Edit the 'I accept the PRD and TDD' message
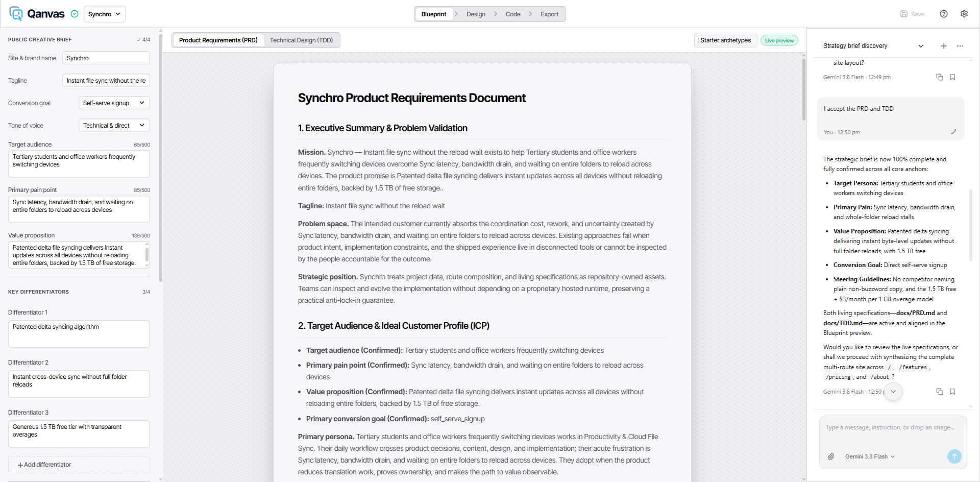980x482 pixels. point(953,132)
